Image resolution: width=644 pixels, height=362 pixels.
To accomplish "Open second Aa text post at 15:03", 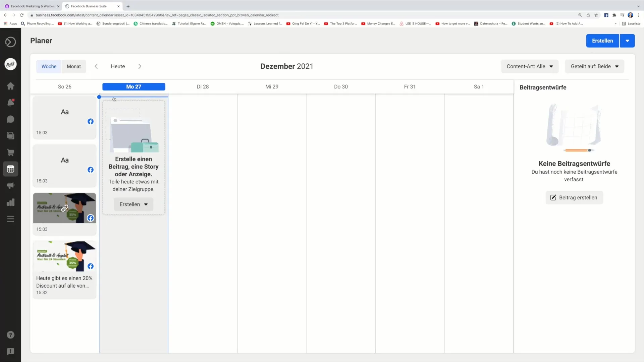I will tap(64, 166).
